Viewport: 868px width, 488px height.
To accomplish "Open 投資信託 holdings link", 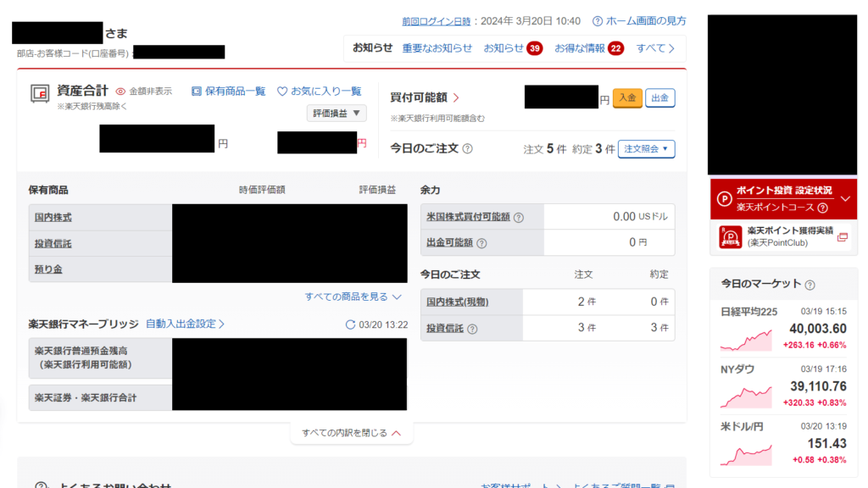I will 53,244.
